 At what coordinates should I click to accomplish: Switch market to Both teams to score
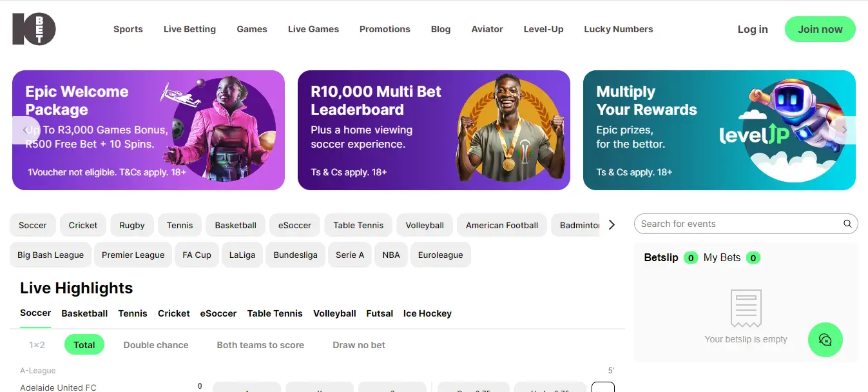coord(260,345)
